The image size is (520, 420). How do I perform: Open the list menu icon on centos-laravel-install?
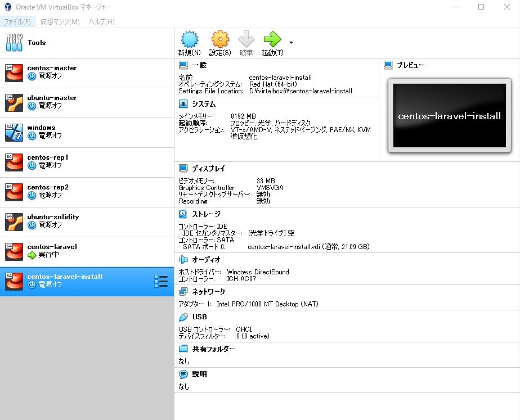pos(161,282)
